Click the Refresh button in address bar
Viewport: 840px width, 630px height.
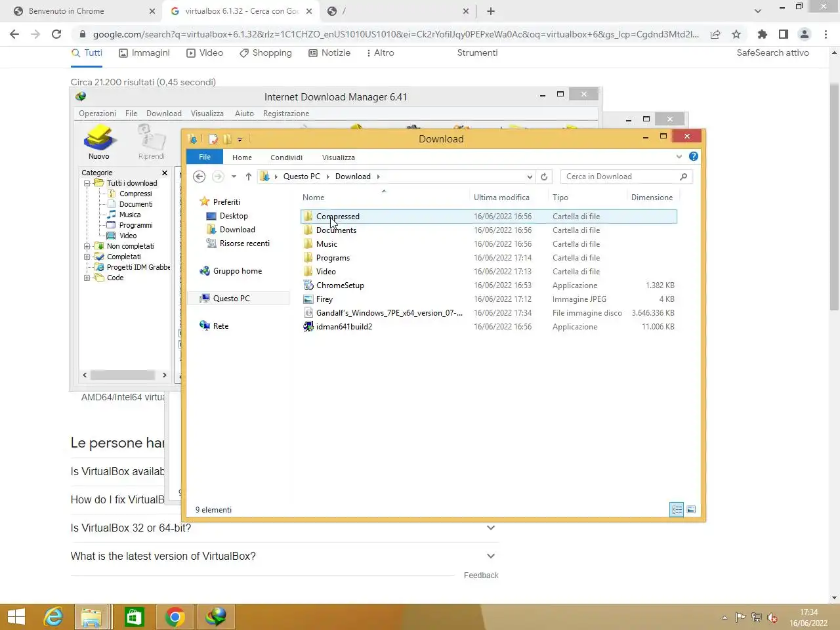point(544,177)
